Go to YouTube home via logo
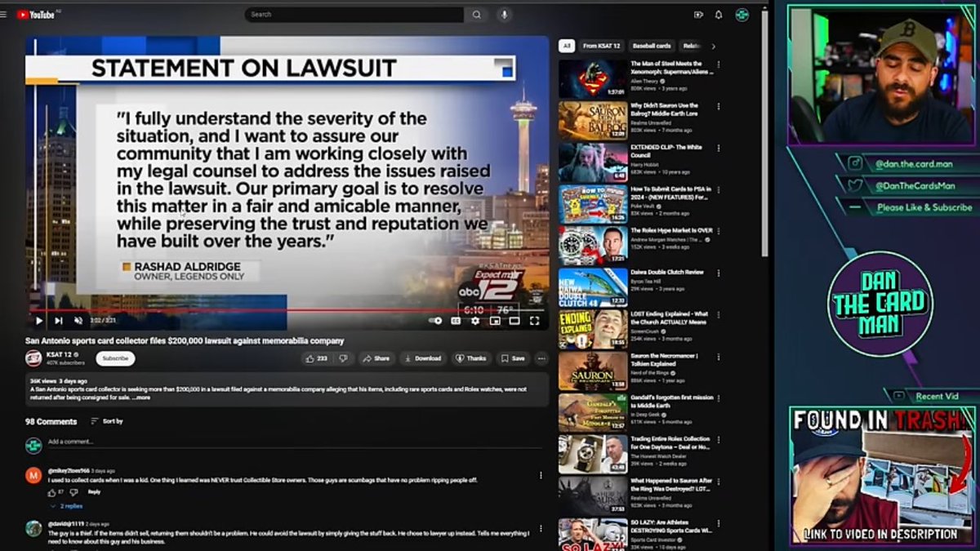 35,15
